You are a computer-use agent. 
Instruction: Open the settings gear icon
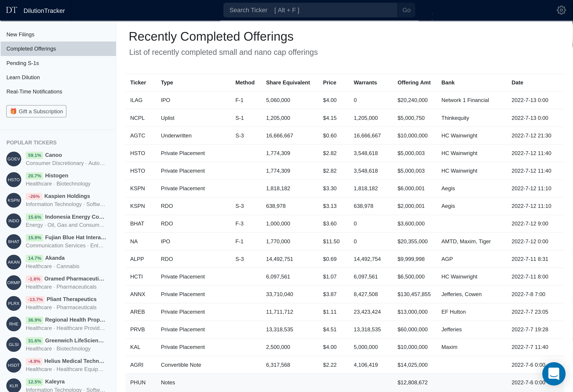[561, 10]
